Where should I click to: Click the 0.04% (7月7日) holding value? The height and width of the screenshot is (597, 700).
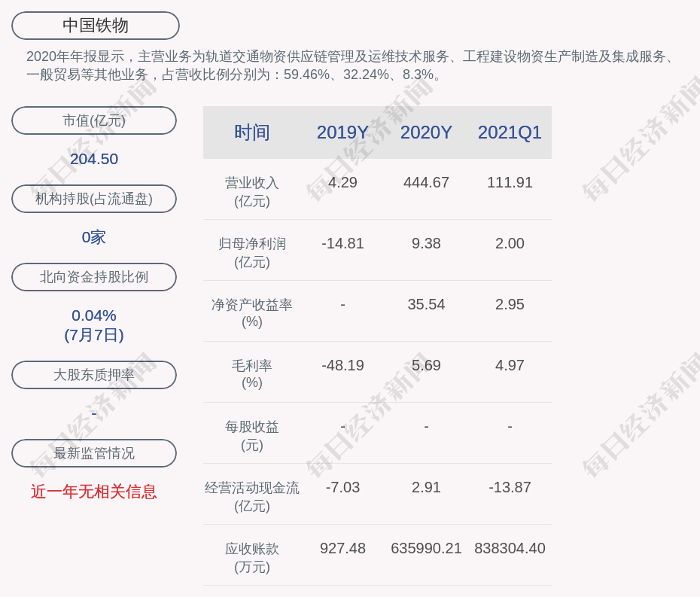point(94,325)
